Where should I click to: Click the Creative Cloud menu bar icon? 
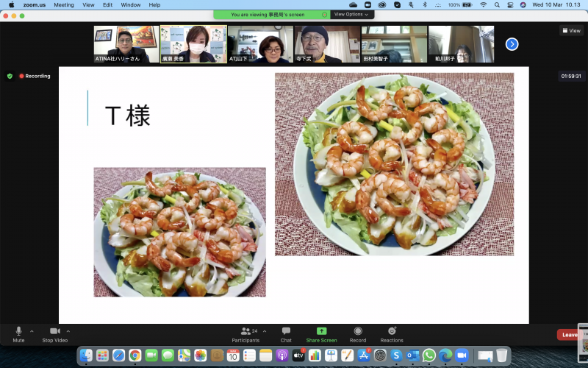(x=382, y=5)
